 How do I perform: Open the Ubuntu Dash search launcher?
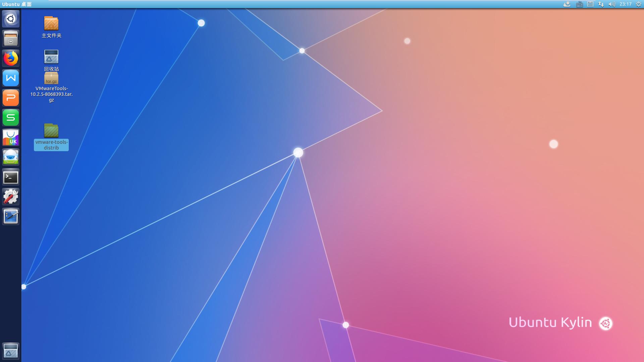pyautogui.click(x=11, y=19)
